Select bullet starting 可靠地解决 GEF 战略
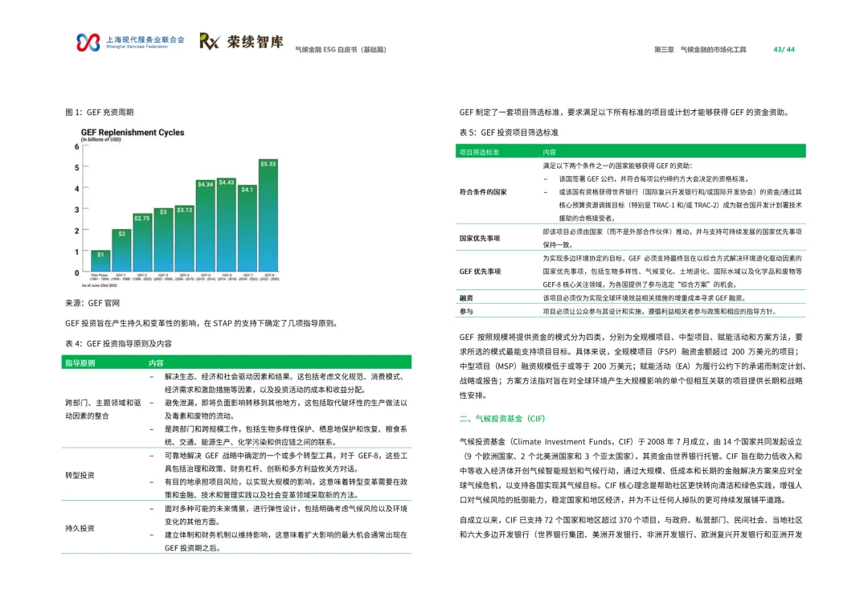 pyautogui.click(x=285, y=462)
